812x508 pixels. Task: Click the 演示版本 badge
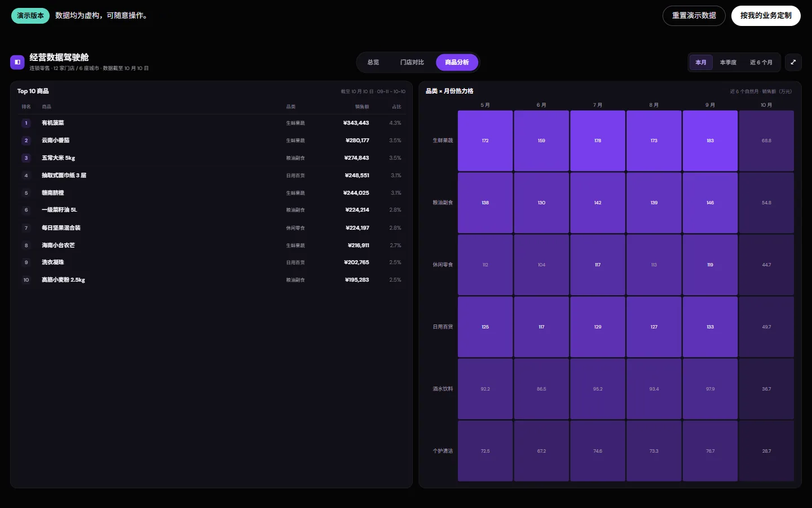(x=30, y=16)
